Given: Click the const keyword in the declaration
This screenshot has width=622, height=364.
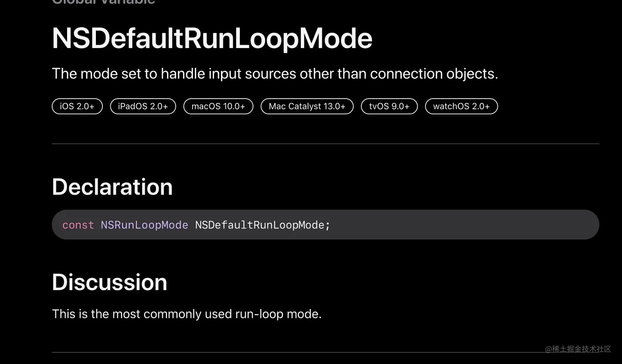Looking at the screenshot, I should (78, 225).
